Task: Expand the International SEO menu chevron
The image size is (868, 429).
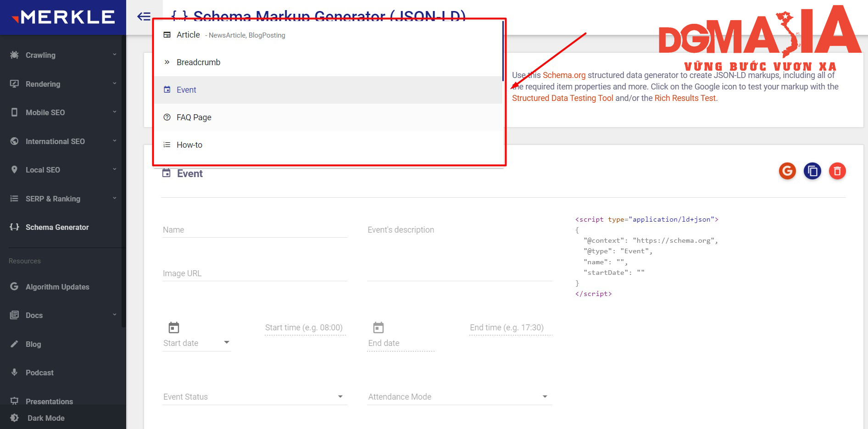Action: [115, 141]
